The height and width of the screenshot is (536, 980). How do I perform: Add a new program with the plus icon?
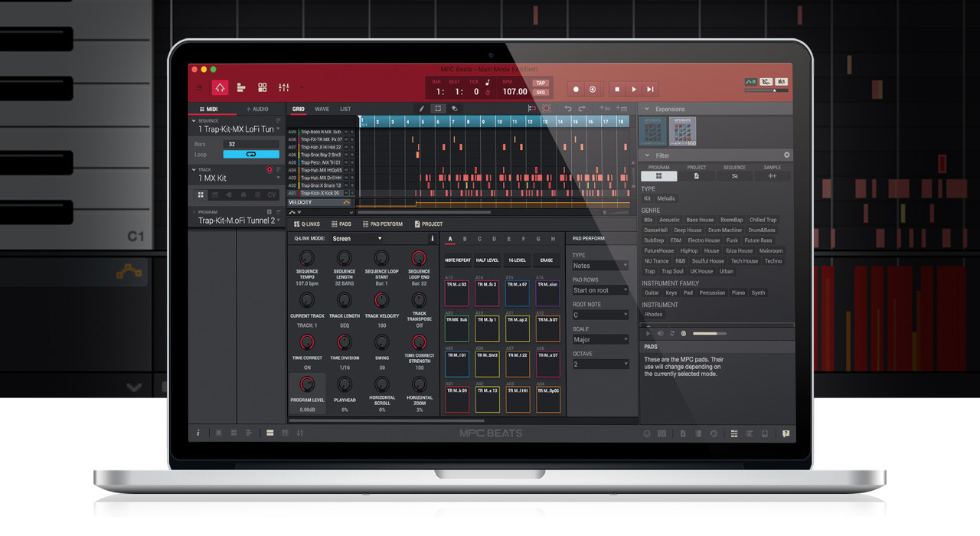(269, 212)
